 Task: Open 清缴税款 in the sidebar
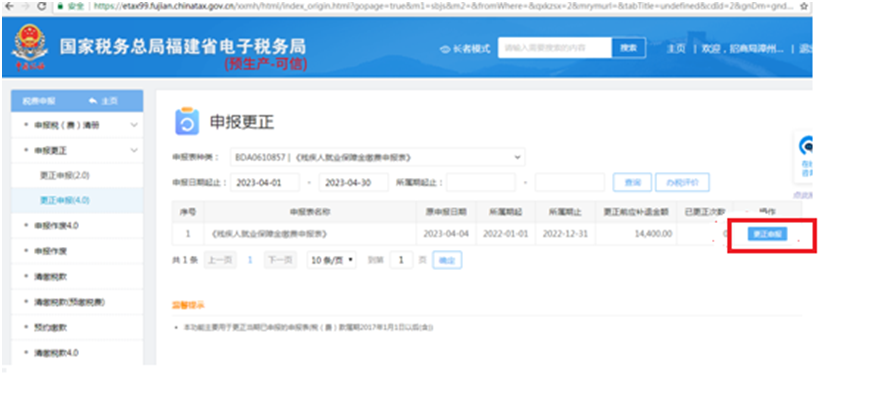click(x=50, y=276)
